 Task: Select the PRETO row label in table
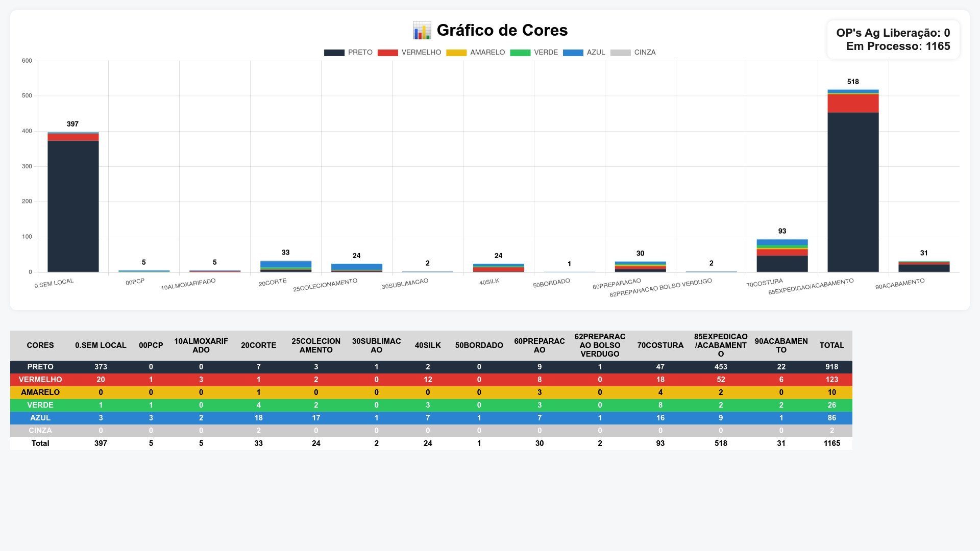[x=40, y=367]
